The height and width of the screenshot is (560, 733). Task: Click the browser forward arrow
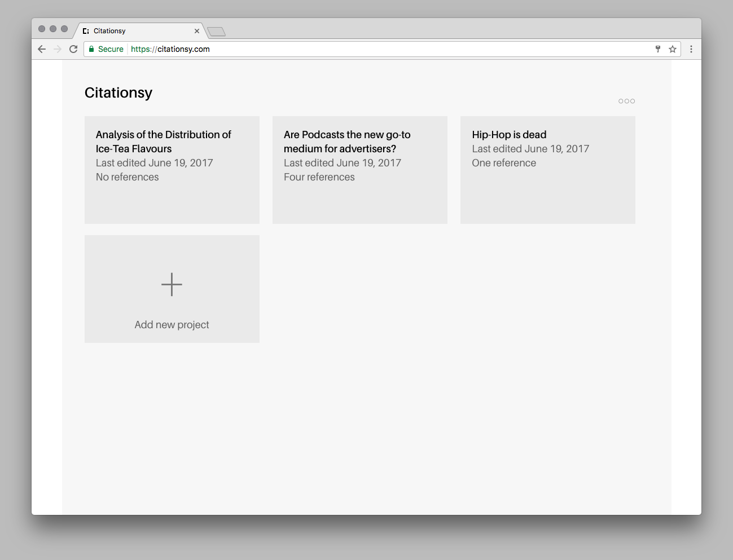click(58, 49)
